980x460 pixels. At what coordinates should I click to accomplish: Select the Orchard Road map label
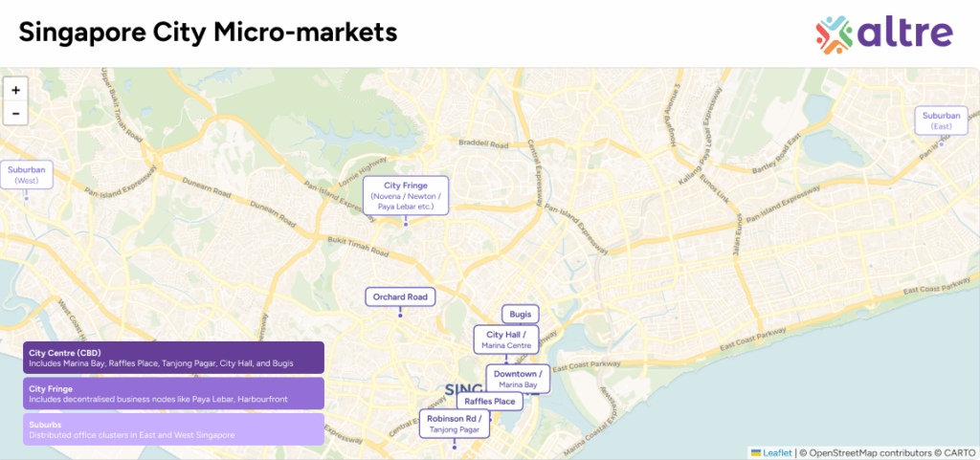pyautogui.click(x=400, y=297)
